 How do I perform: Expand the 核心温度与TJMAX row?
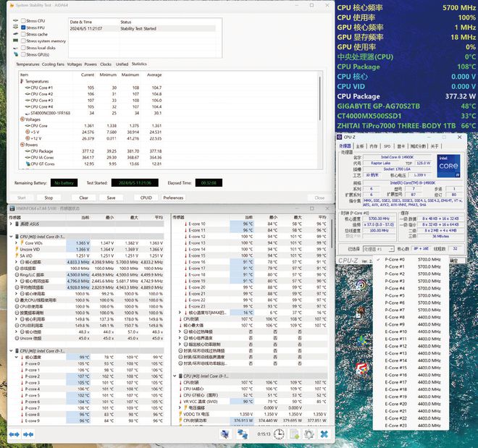[180, 313]
